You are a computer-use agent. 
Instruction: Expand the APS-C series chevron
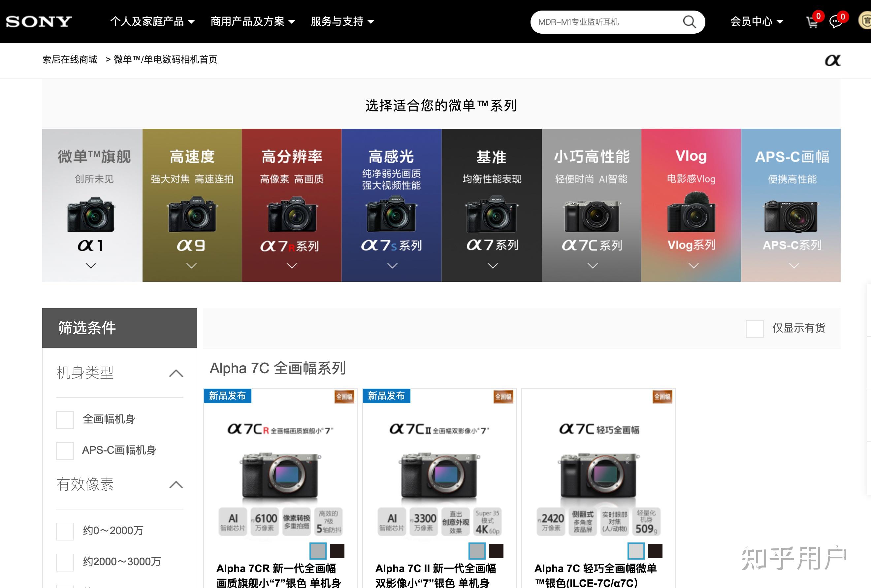point(794,265)
